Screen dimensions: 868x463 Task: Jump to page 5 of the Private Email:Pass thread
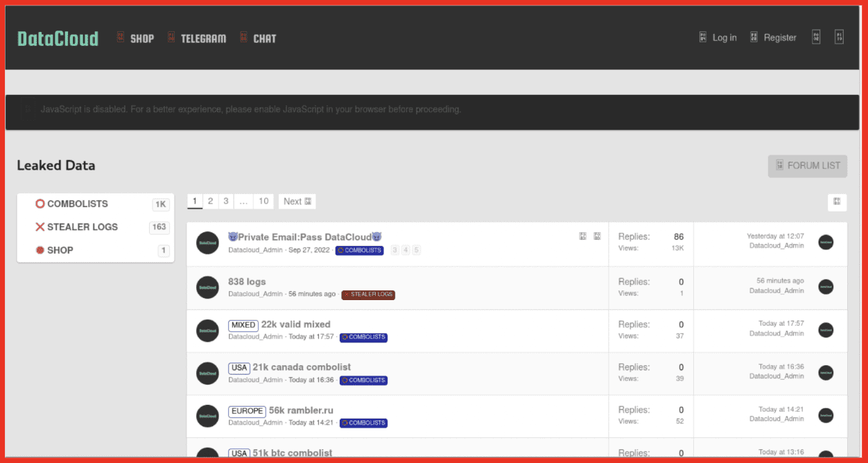point(417,250)
